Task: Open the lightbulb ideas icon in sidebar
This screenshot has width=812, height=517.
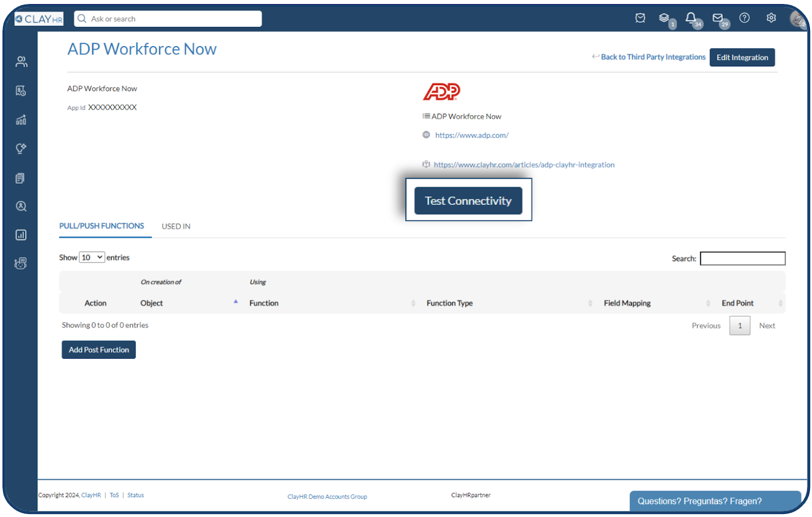Action: (x=21, y=149)
